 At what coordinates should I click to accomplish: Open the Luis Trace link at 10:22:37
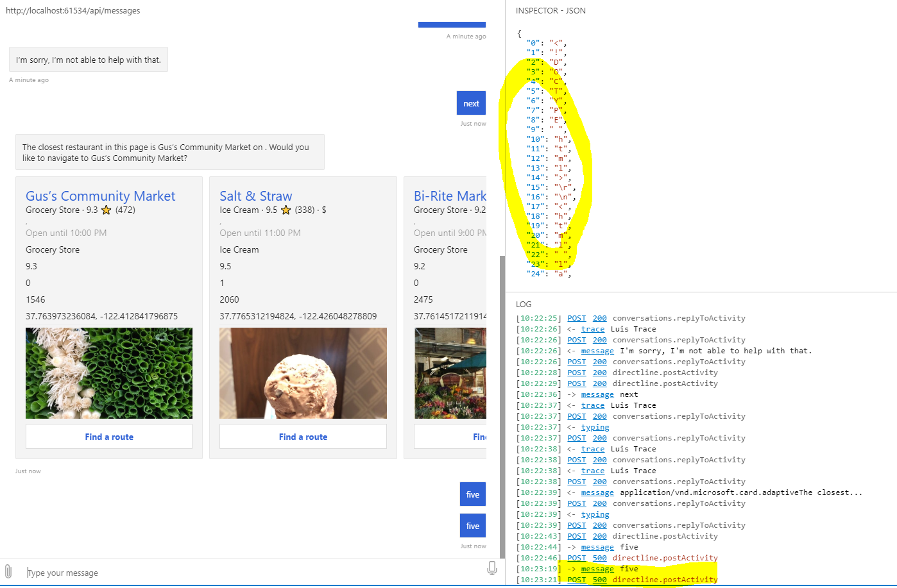point(593,405)
